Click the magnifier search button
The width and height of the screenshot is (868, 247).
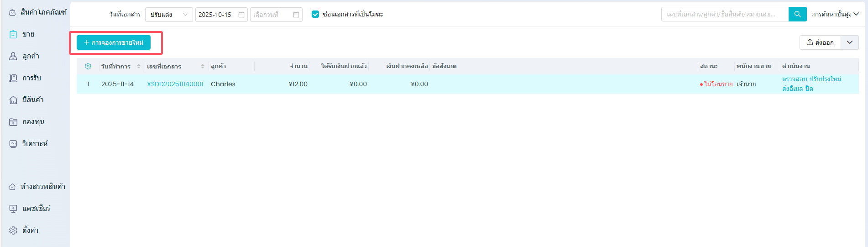pos(797,14)
